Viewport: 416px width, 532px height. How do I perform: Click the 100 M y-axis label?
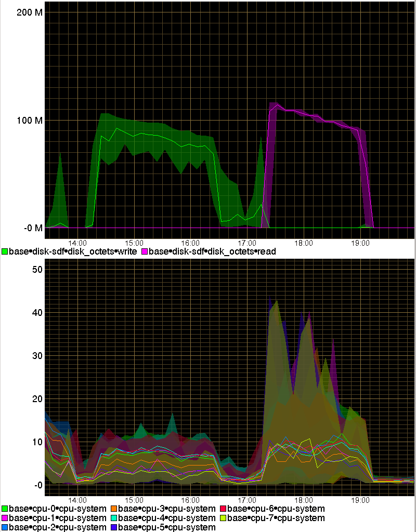coord(31,121)
